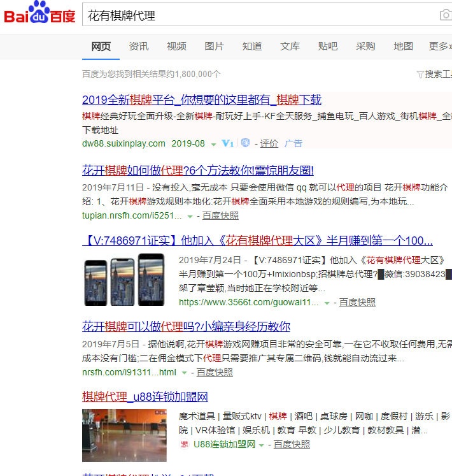Expand dropdown arrow next to nrsfh.com/i91311
452x476 pixels.
184,373
